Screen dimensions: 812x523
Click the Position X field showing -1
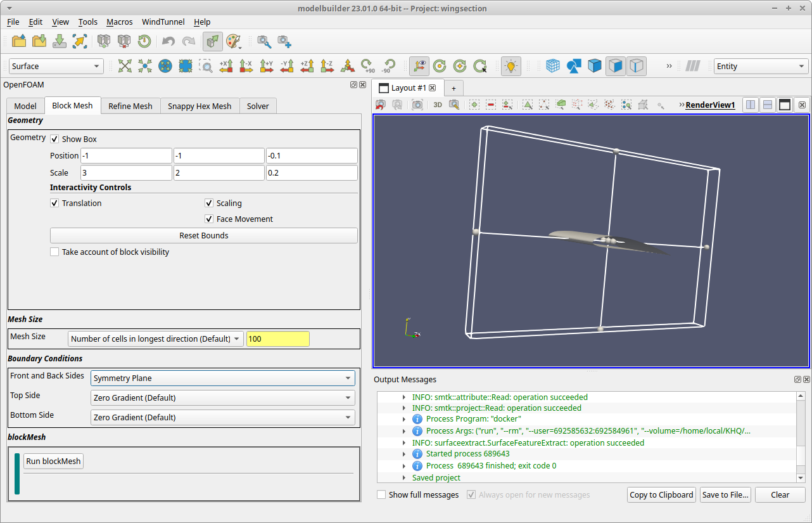point(126,156)
